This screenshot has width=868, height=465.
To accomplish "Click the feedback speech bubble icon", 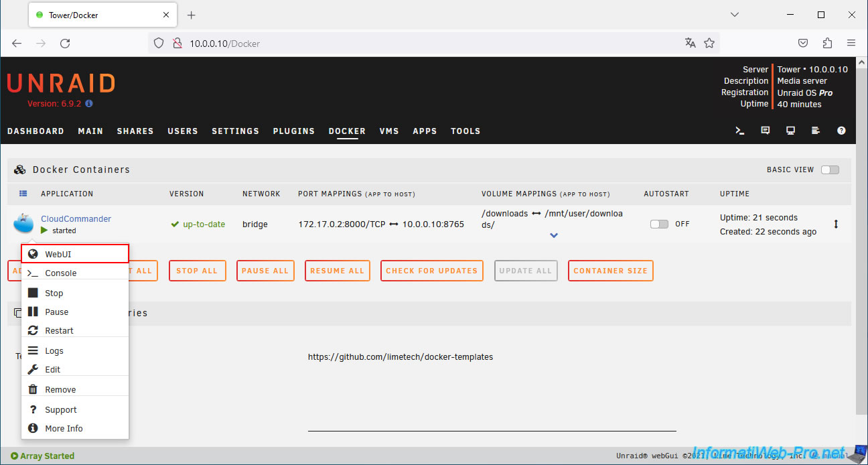I will click(766, 131).
